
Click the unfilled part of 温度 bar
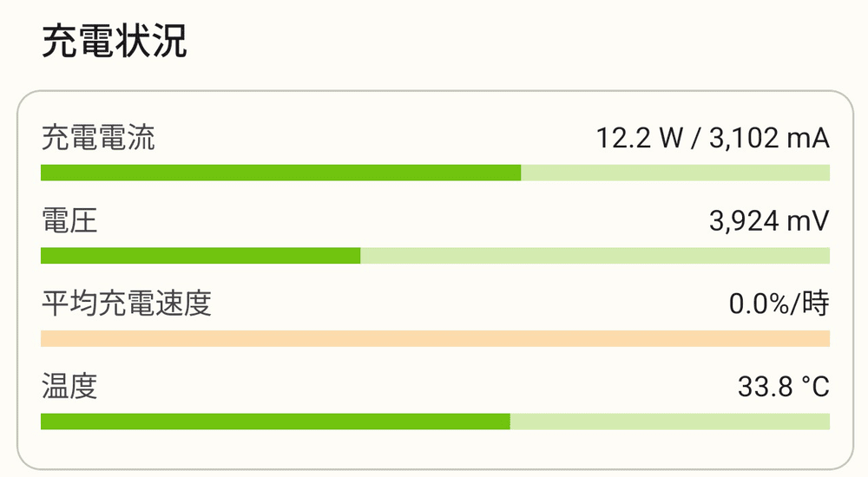pyautogui.click(x=669, y=421)
